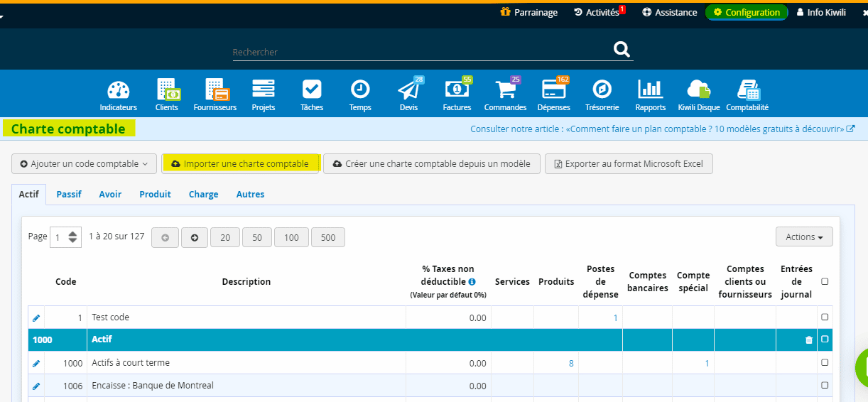Open the Clients module icon
Screen dimensions: 868x402
click(167, 90)
